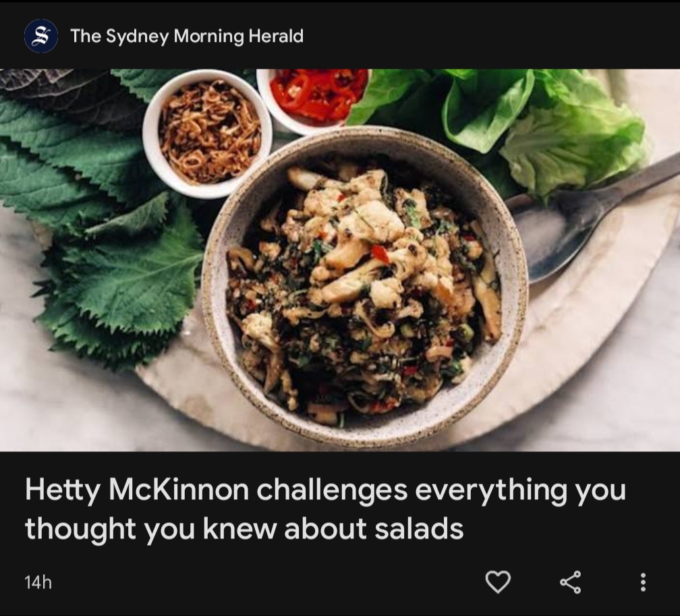Click "about salads" in the headline

pyautogui.click(x=374, y=529)
